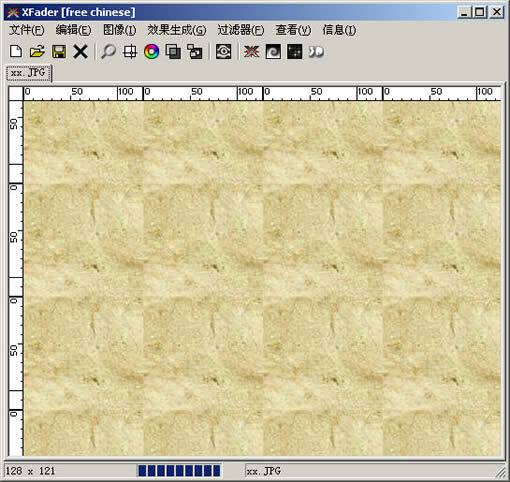Toggle the eye preview icon

pos(223,52)
